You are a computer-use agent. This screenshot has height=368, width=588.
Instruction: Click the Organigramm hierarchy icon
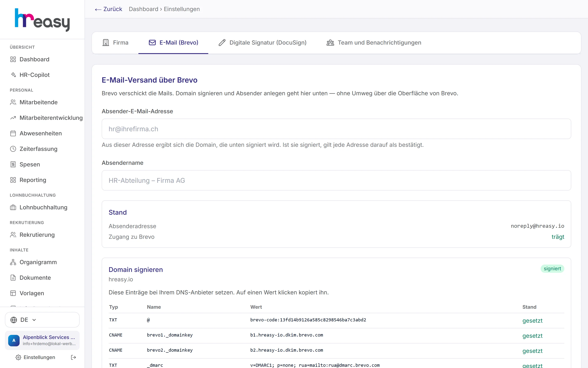pos(13,262)
